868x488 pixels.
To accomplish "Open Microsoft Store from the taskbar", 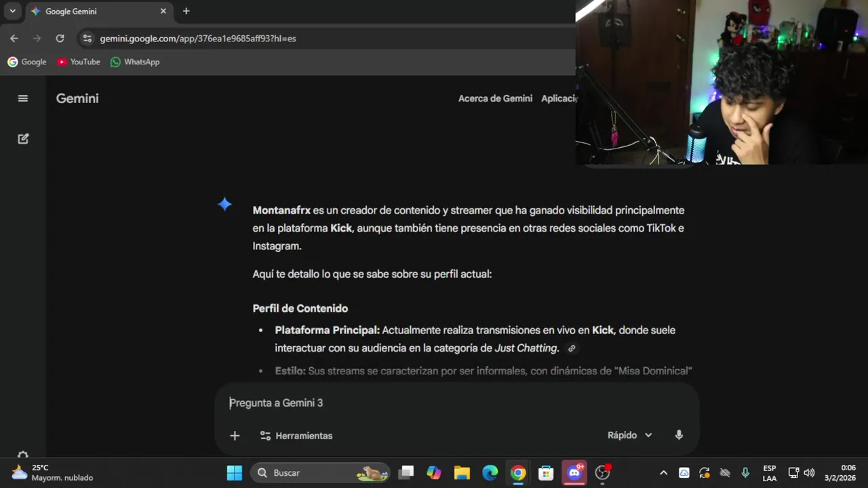I will (x=546, y=473).
